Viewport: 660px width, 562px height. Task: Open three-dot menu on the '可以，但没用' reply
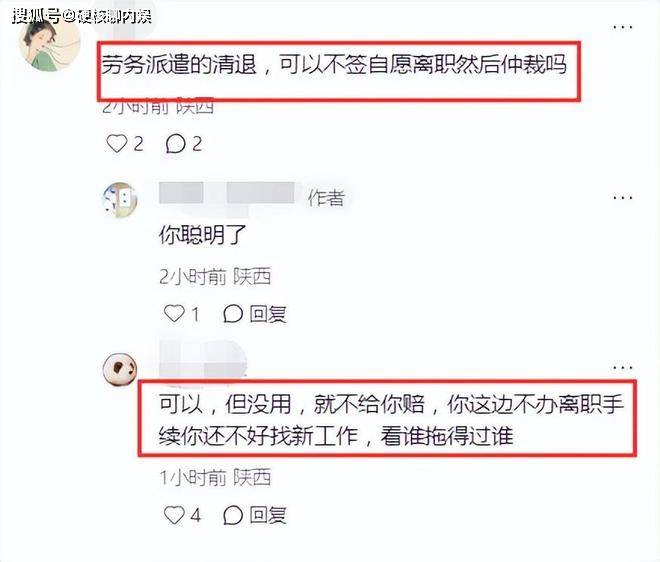pos(623,368)
